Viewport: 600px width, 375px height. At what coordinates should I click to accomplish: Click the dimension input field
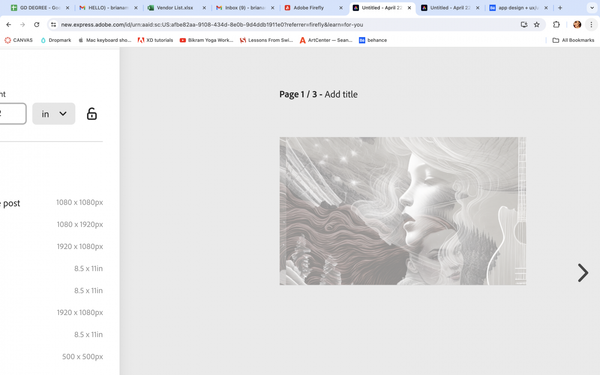click(x=13, y=114)
